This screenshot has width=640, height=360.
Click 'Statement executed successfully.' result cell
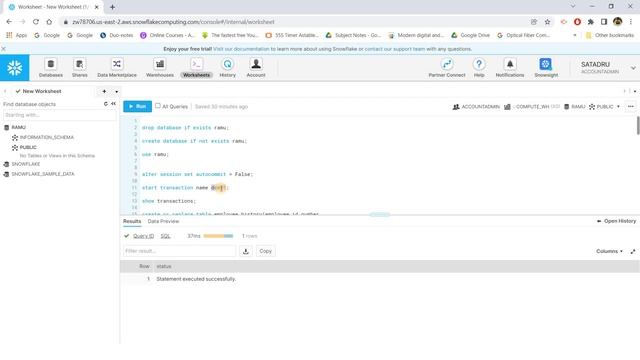196,279
